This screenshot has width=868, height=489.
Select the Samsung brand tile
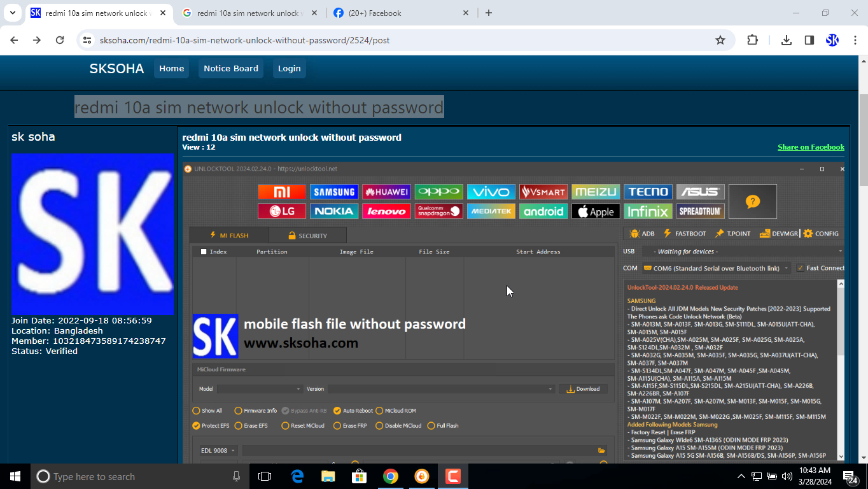point(333,192)
